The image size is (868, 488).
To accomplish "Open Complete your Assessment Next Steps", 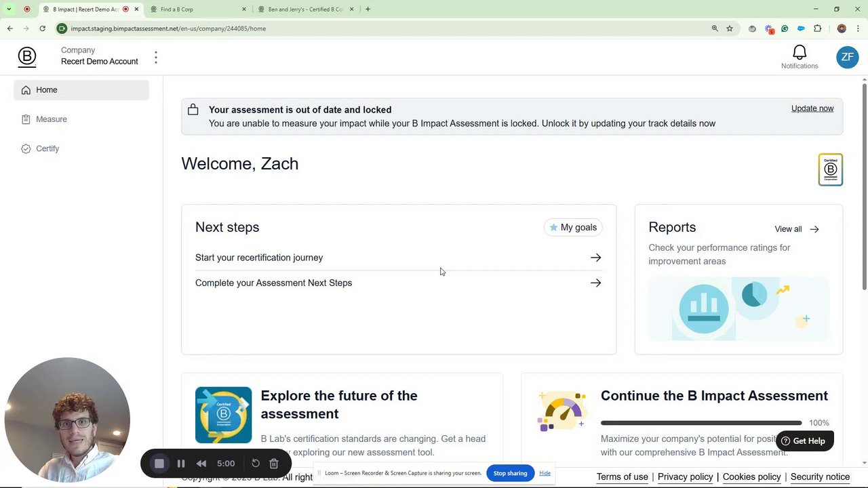I will pyautogui.click(x=398, y=283).
